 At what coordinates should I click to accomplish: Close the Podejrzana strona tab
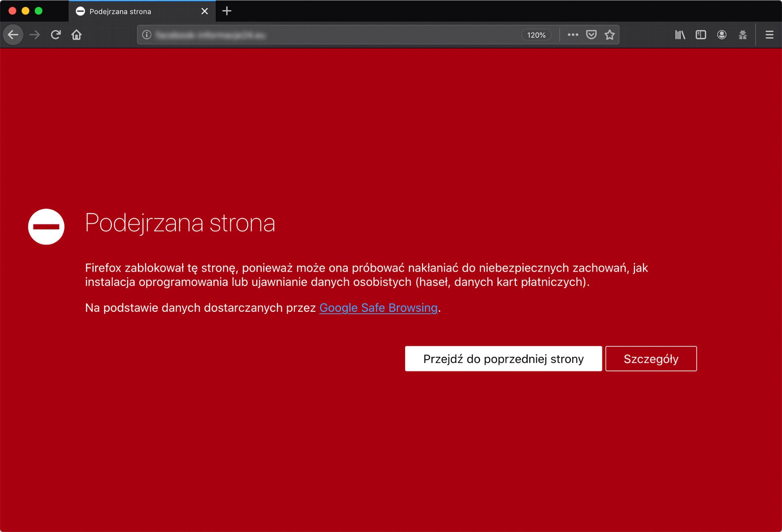click(204, 12)
